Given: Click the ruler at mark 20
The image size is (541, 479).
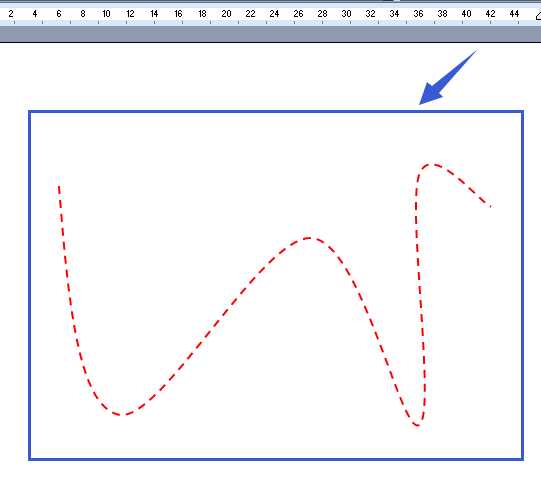Looking at the screenshot, I should tap(226, 14).
